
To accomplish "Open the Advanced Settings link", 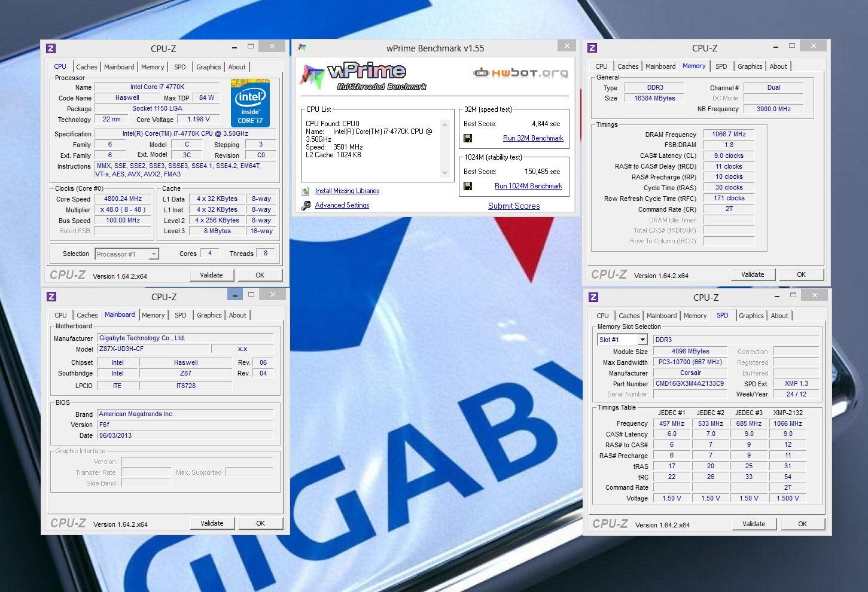I will [x=342, y=205].
